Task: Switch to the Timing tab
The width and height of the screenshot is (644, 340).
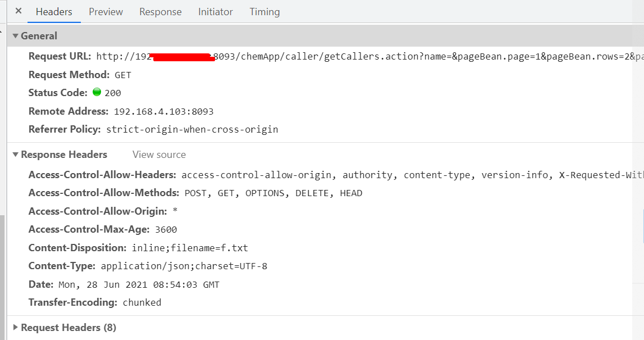Action: pyautogui.click(x=264, y=12)
